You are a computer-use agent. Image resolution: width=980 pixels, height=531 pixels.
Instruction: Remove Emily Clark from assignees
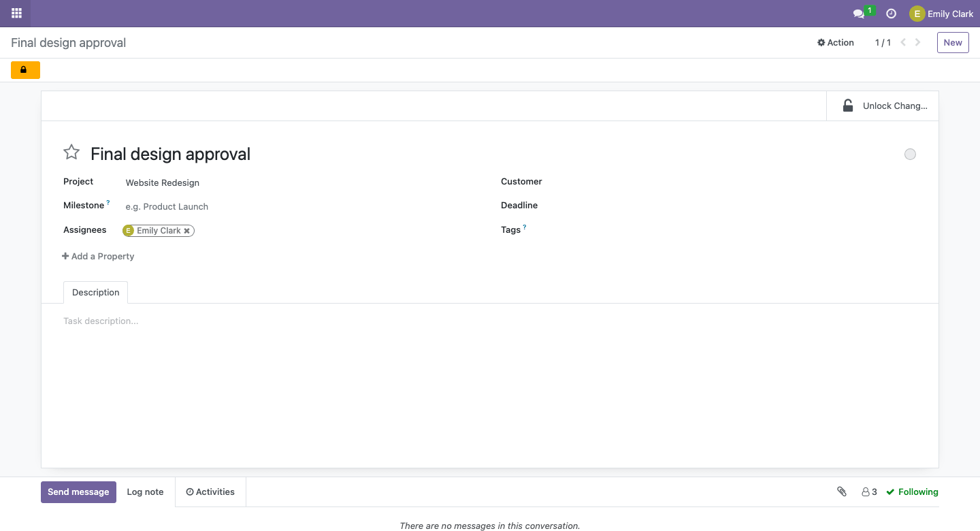click(186, 231)
